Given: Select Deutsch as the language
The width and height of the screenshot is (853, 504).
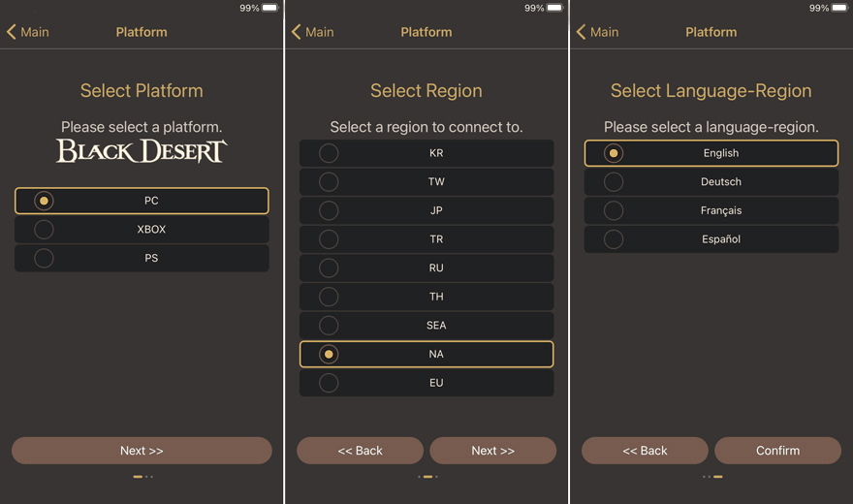Looking at the screenshot, I should pos(711,181).
